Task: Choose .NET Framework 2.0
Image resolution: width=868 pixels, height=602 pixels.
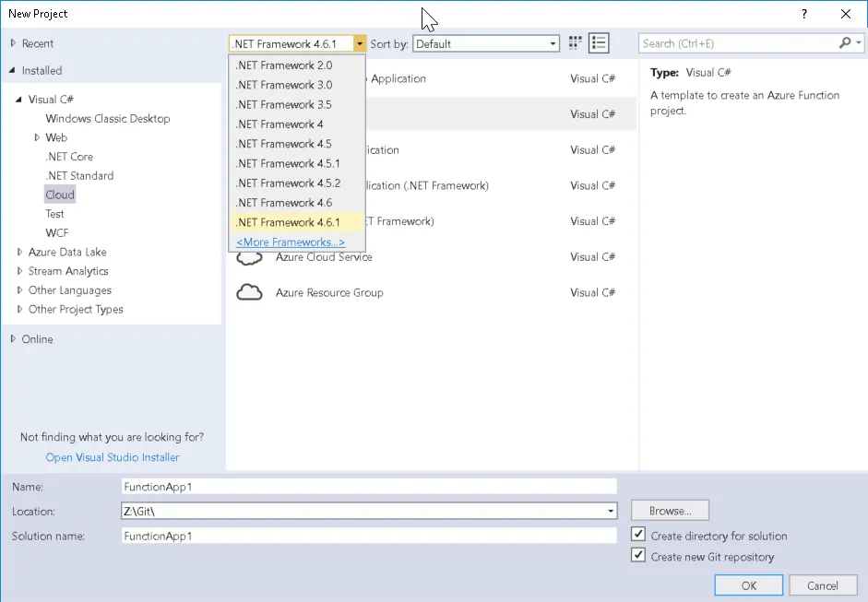Action: click(x=297, y=65)
